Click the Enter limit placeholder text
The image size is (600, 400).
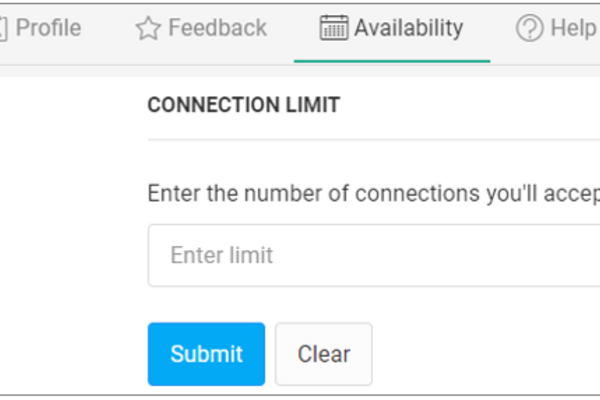pyautogui.click(x=222, y=255)
